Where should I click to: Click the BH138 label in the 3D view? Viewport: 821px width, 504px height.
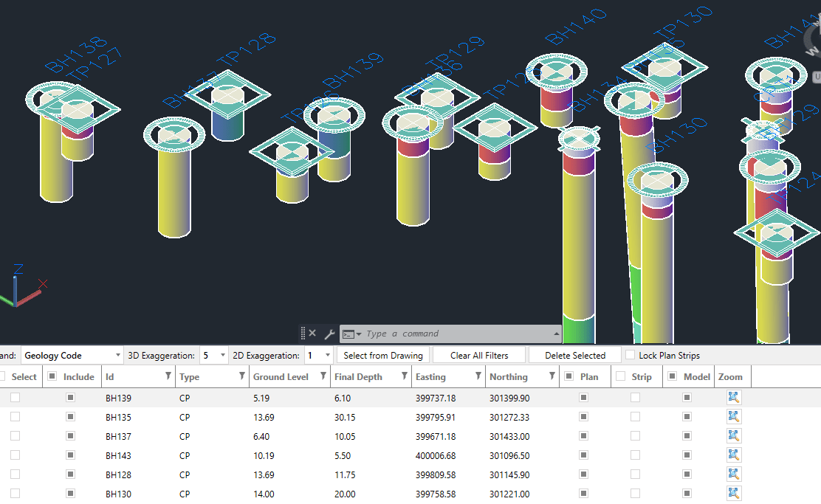(x=76, y=55)
